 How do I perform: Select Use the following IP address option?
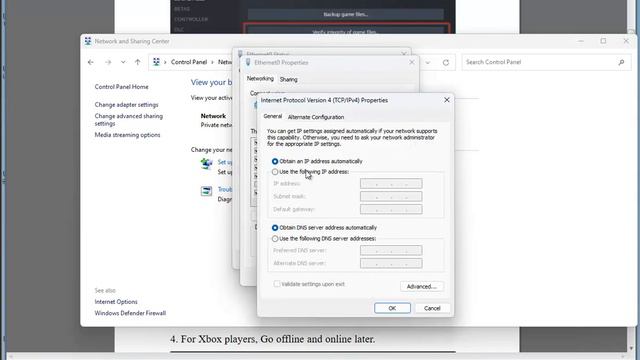(x=310, y=172)
